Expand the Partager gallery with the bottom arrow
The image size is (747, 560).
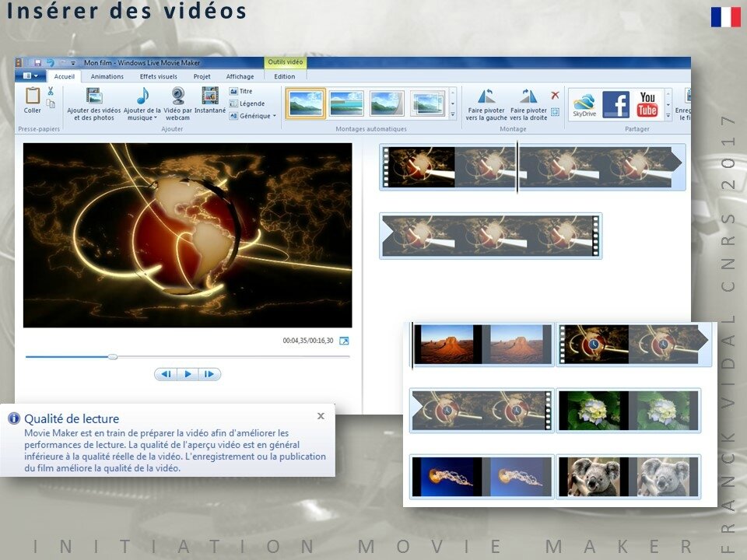[x=668, y=115]
